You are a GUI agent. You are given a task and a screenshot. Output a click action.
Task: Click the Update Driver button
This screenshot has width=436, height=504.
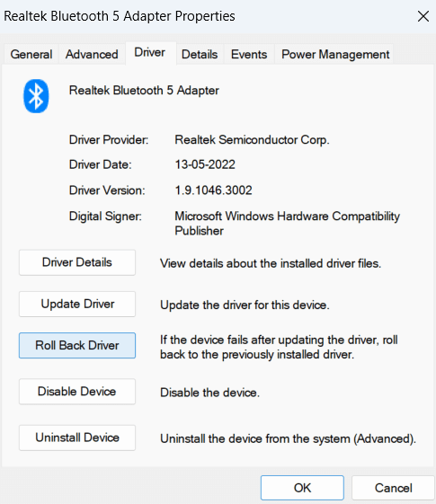coord(77,304)
